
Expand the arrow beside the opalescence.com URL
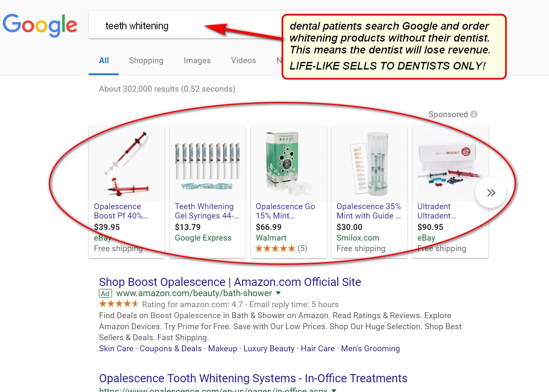[x=334, y=390]
